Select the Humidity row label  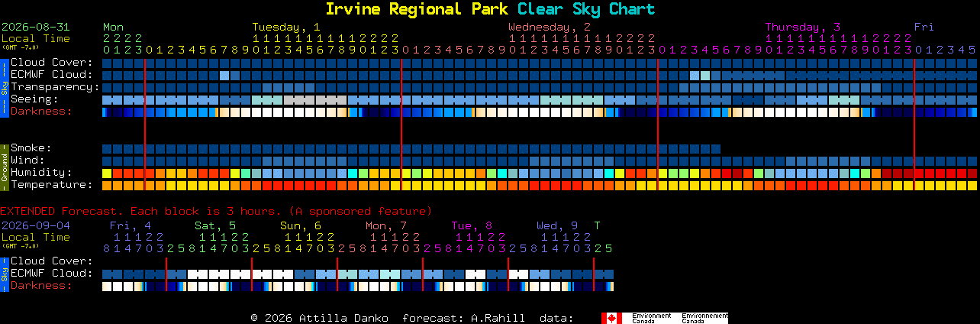(x=40, y=172)
